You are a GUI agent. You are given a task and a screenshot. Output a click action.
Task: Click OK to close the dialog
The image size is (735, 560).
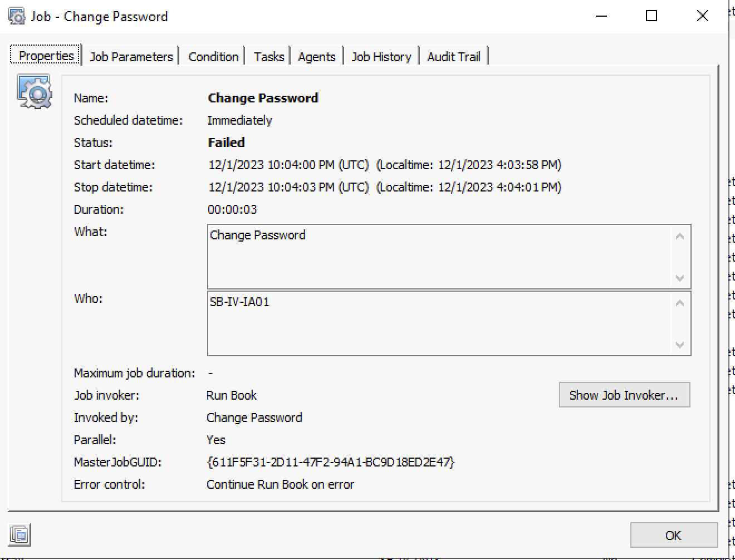[674, 535]
